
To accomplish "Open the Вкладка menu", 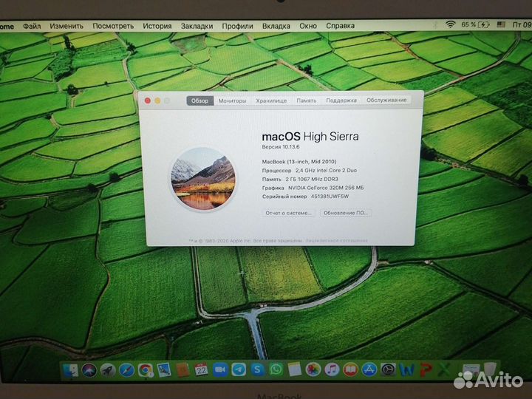I will pyautogui.click(x=276, y=26).
